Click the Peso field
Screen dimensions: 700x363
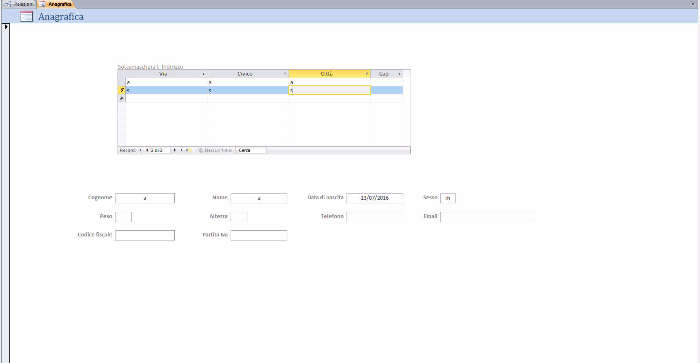tap(124, 217)
